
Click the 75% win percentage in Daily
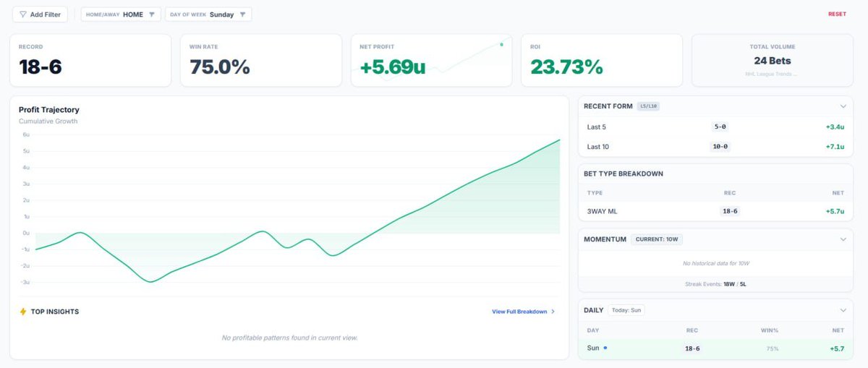pyautogui.click(x=773, y=348)
